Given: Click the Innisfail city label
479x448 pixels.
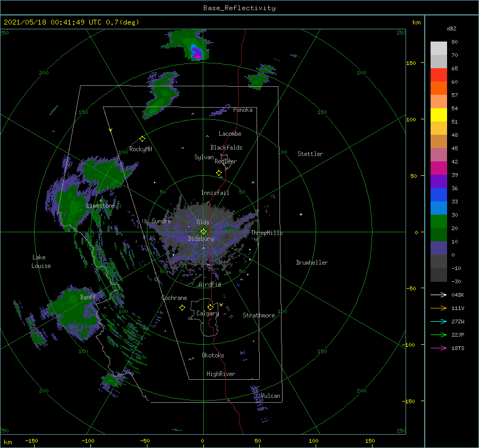Looking at the screenshot, I should 215,193.
